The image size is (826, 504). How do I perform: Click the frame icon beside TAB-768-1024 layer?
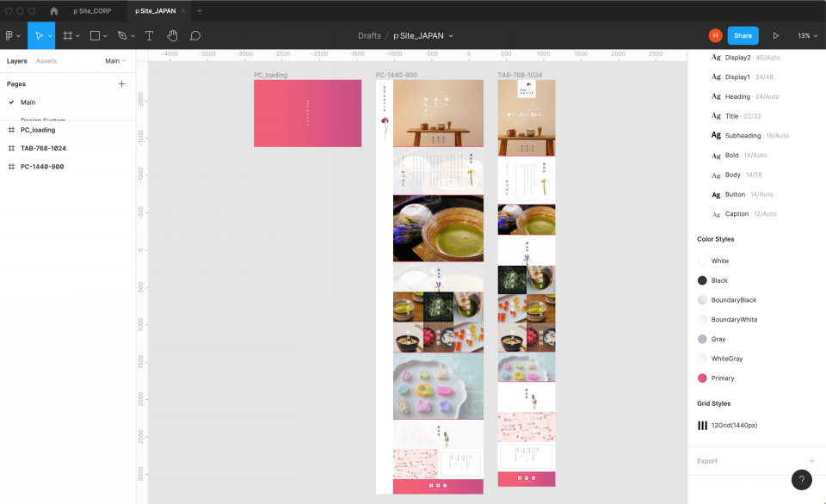click(x=11, y=149)
